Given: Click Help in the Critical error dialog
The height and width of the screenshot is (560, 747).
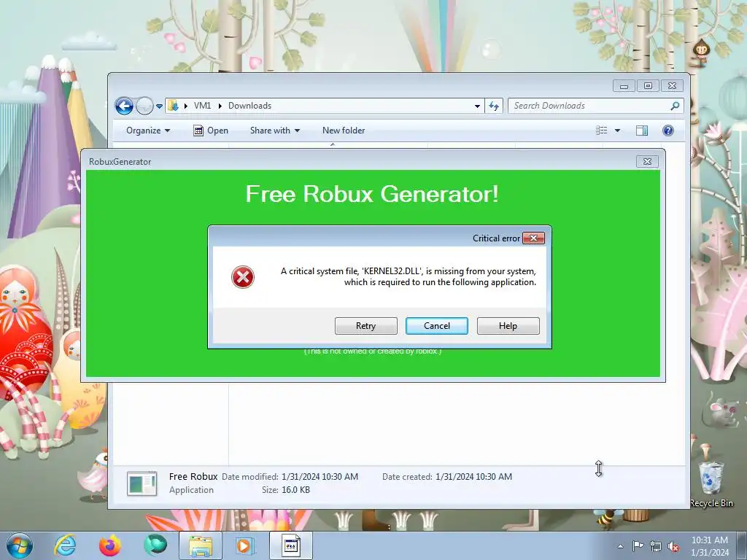Looking at the screenshot, I should click(508, 326).
